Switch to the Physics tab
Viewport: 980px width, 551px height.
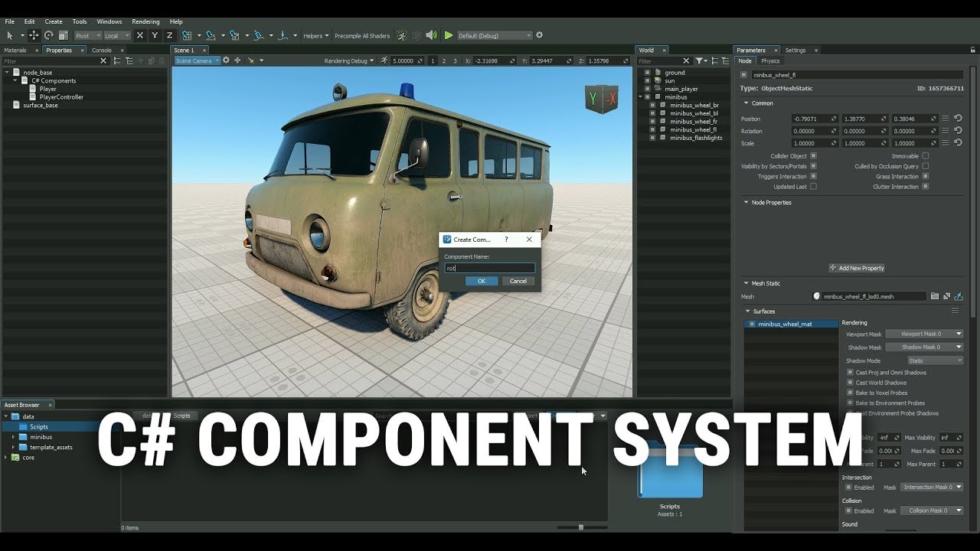[x=770, y=60]
